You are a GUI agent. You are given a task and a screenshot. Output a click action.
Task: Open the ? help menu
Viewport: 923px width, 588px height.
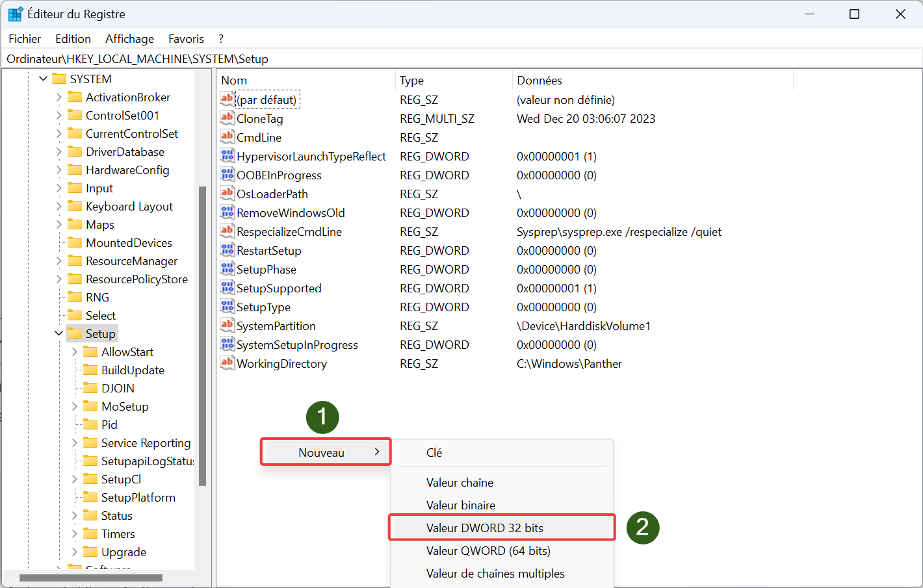pyautogui.click(x=221, y=39)
